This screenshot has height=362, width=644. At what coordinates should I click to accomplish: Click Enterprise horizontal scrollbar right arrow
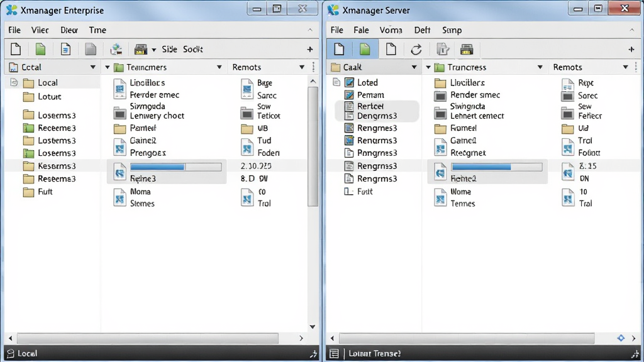tap(301, 338)
